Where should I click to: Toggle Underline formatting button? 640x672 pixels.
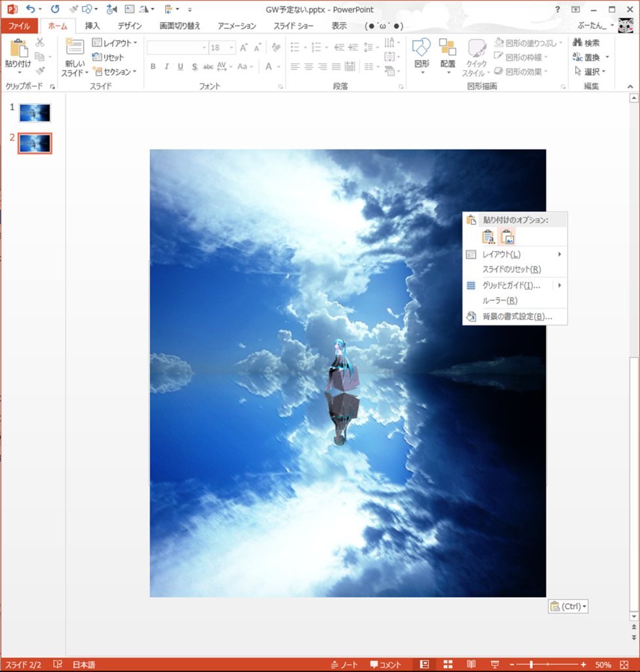click(180, 66)
